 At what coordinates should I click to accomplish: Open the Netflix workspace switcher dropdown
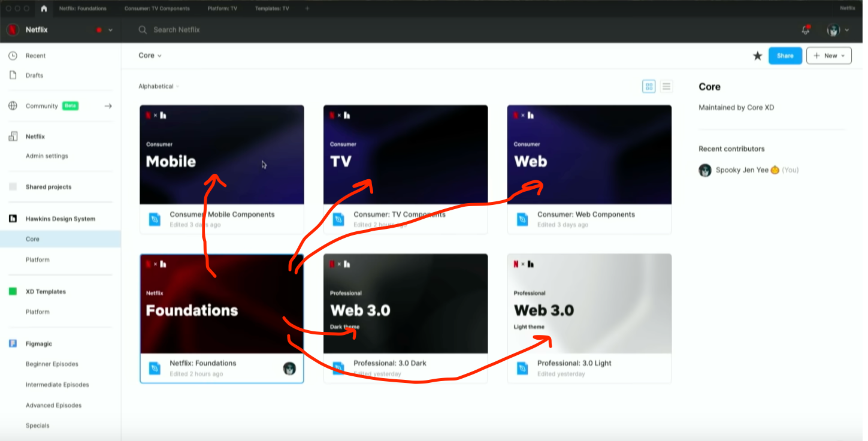coord(110,30)
